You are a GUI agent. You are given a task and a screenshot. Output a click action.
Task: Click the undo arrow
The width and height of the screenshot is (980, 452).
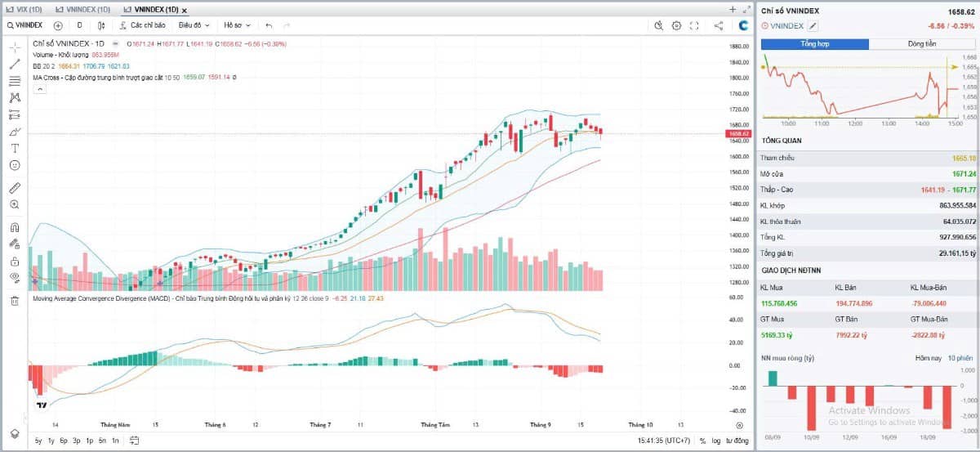click(269, 25)
